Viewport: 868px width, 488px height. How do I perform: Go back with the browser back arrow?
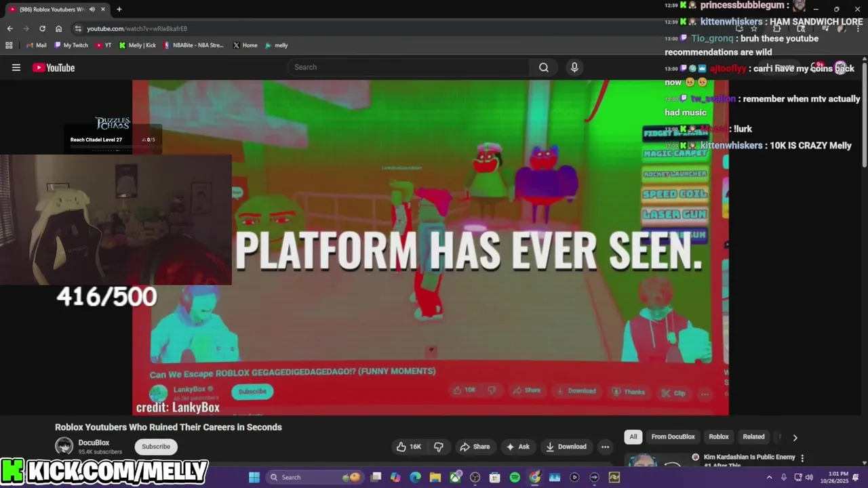[x=9, y=28]
